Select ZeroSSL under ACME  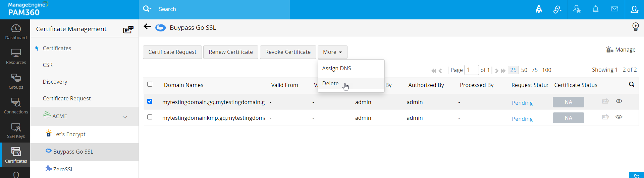tap(63, 169)
